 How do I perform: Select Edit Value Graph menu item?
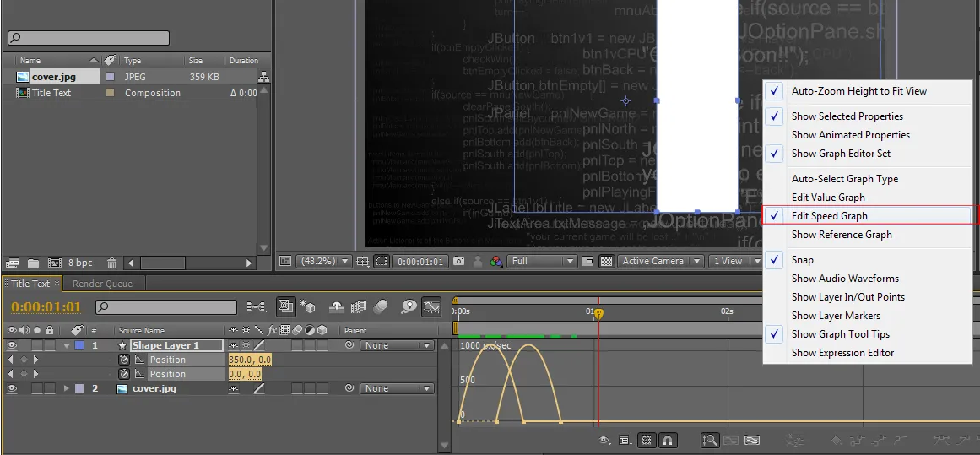pyautogui.click(x=828, y=197)
